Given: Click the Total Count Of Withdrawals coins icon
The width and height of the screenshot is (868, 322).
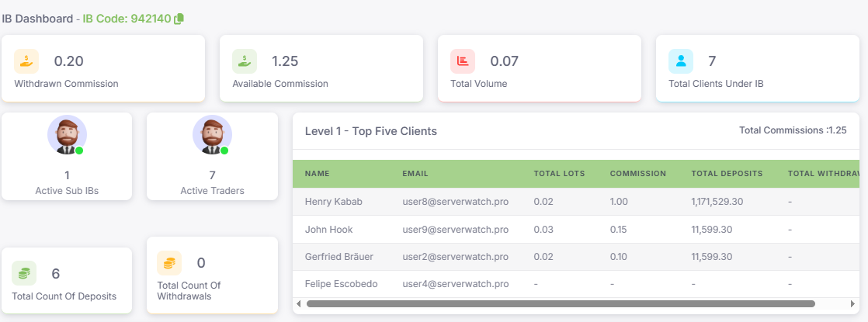Looking at the screenshot, I should click(168, 263).
